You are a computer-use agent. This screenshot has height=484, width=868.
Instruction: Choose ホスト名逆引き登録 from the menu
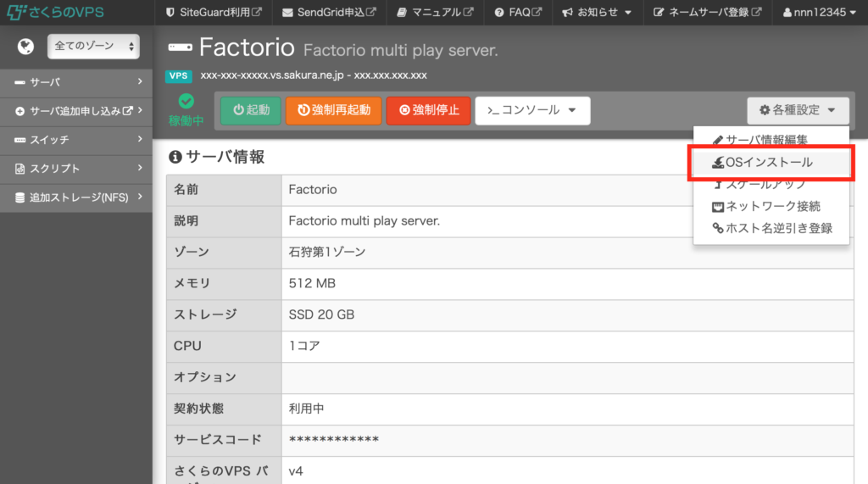pos(772,228)
